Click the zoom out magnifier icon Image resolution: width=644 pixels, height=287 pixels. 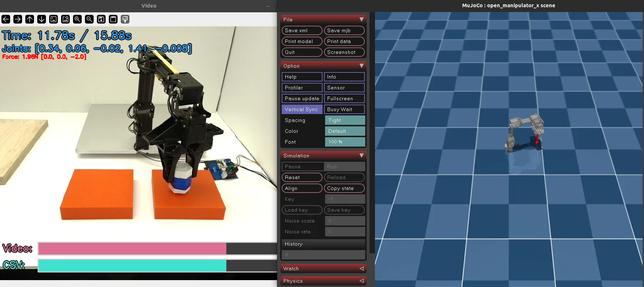tap(89, 19)
